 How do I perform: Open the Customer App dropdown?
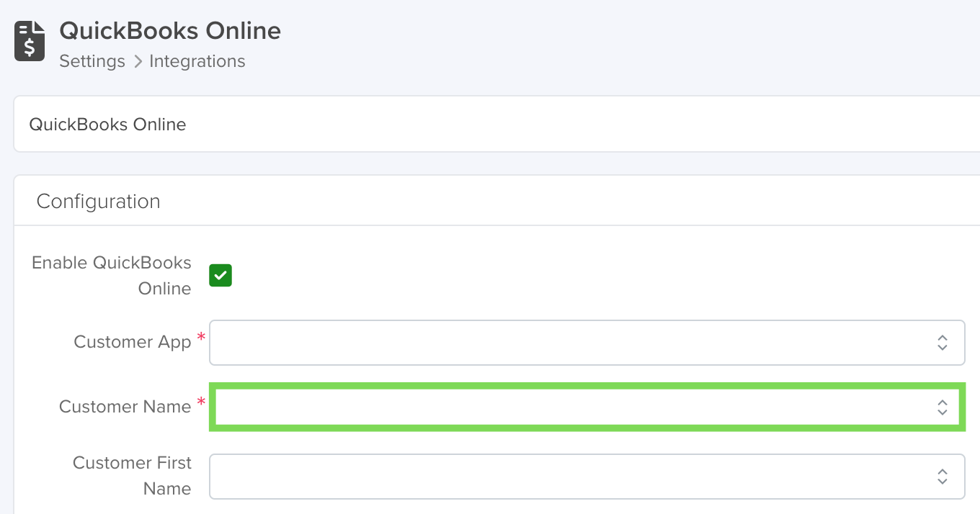[587, 343]
